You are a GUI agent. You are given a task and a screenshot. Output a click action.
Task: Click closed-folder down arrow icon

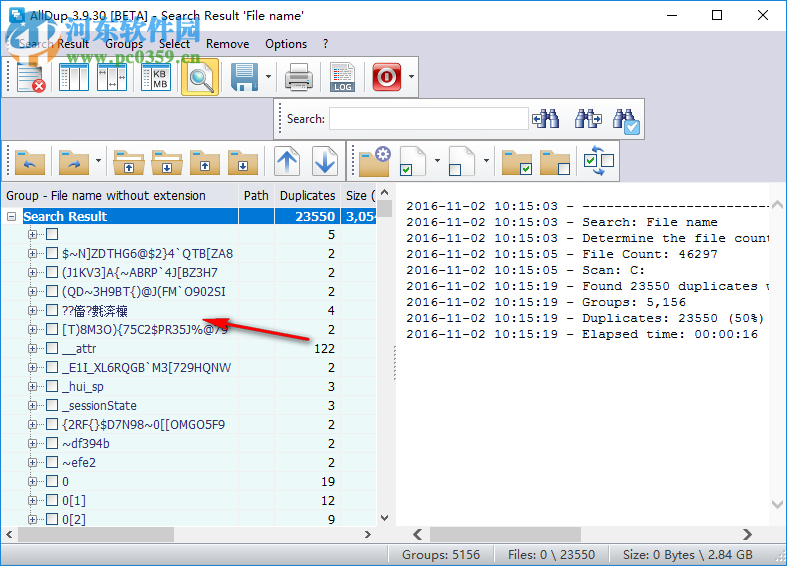point(243,162)
